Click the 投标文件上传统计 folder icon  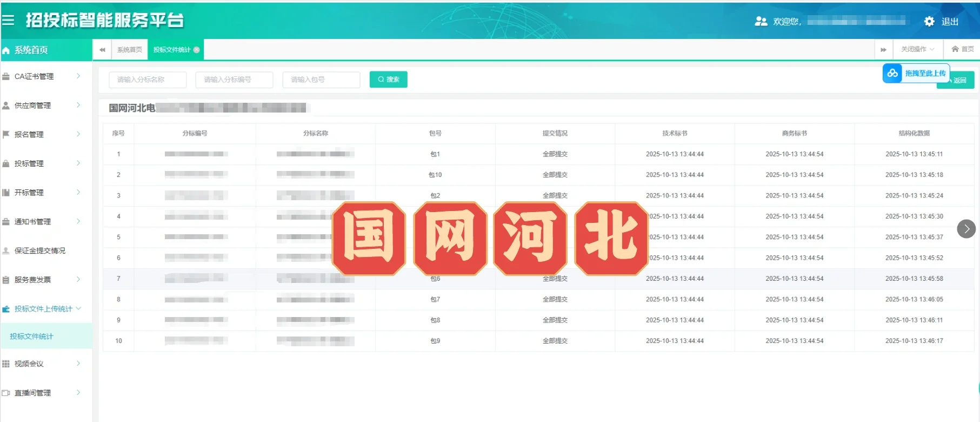click(x=6, y=309)
